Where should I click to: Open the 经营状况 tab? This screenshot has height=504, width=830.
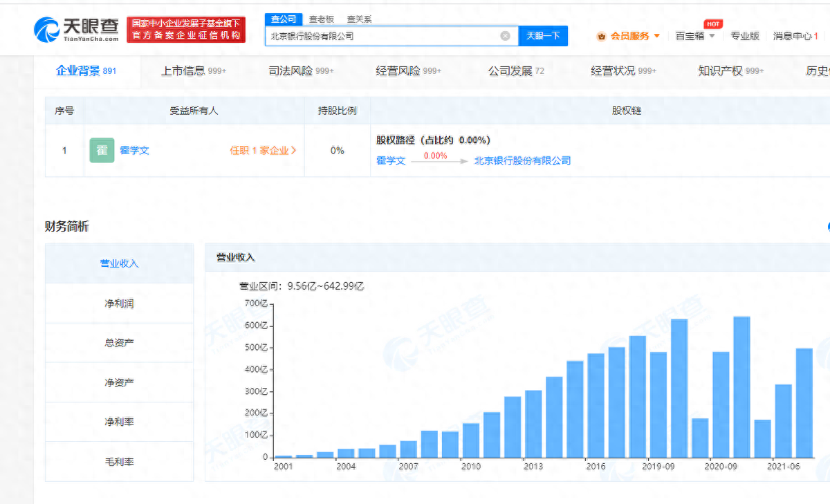point(624,71)
